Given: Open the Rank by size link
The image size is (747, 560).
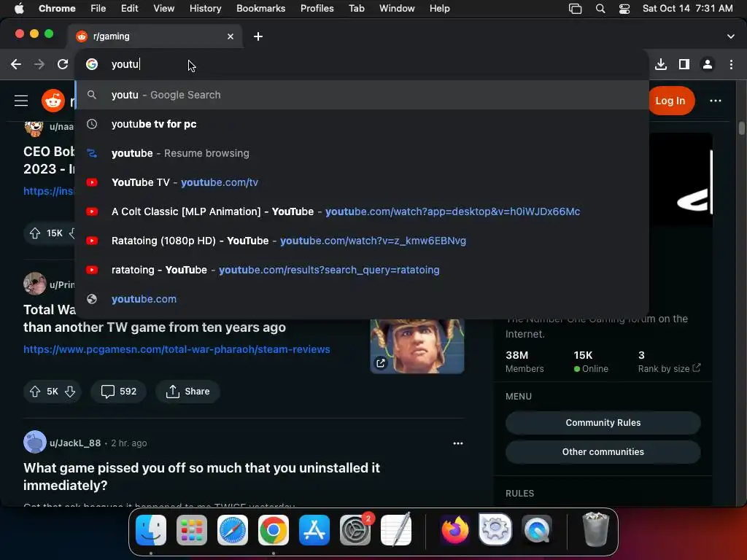Looking at the screenshot, I should [x=669, y=368].
